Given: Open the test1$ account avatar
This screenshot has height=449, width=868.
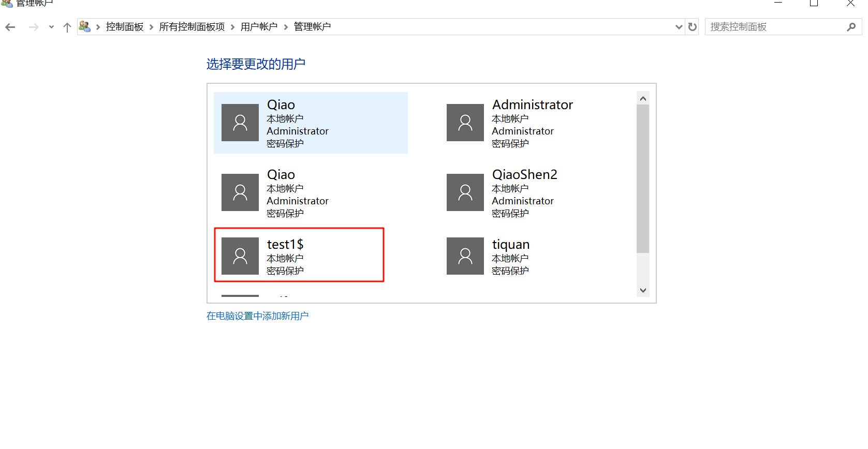Looking at the screenshot, I should click(x=240, y=256).
